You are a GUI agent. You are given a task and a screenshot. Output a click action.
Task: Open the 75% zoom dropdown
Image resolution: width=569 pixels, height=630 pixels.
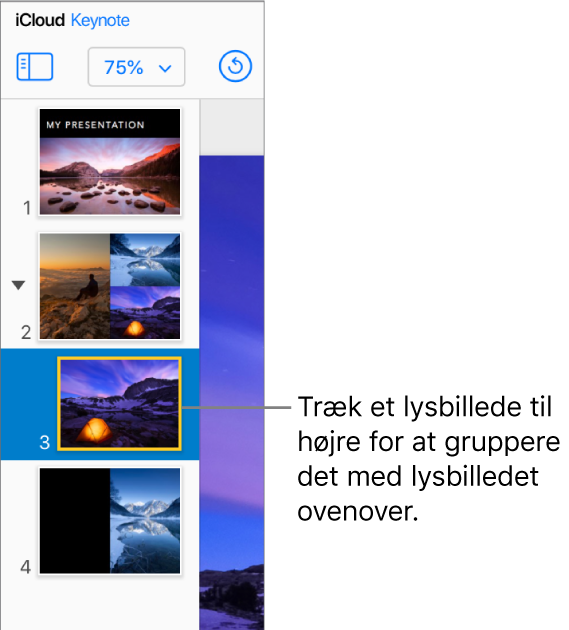coord(137,67)
